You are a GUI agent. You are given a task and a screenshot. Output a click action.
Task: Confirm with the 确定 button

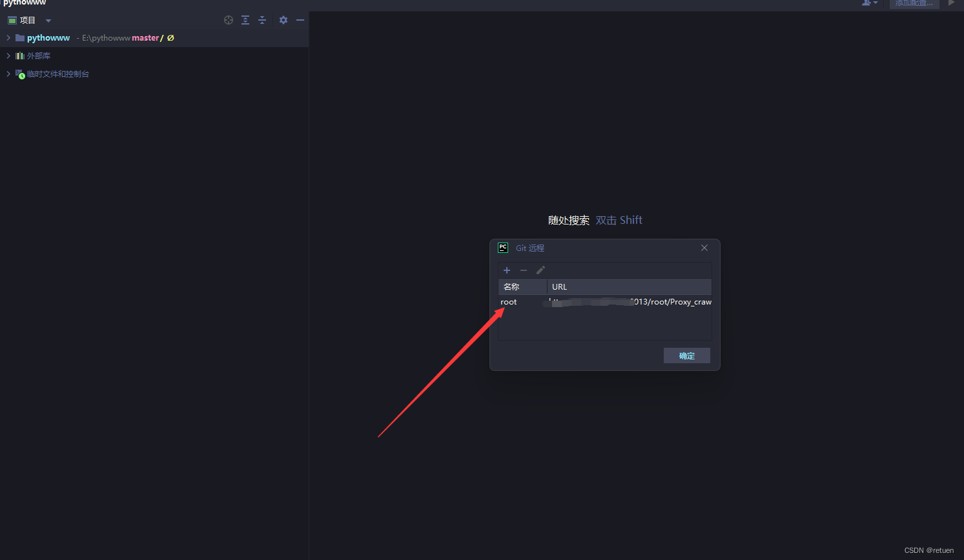click(x=687, y=355)
